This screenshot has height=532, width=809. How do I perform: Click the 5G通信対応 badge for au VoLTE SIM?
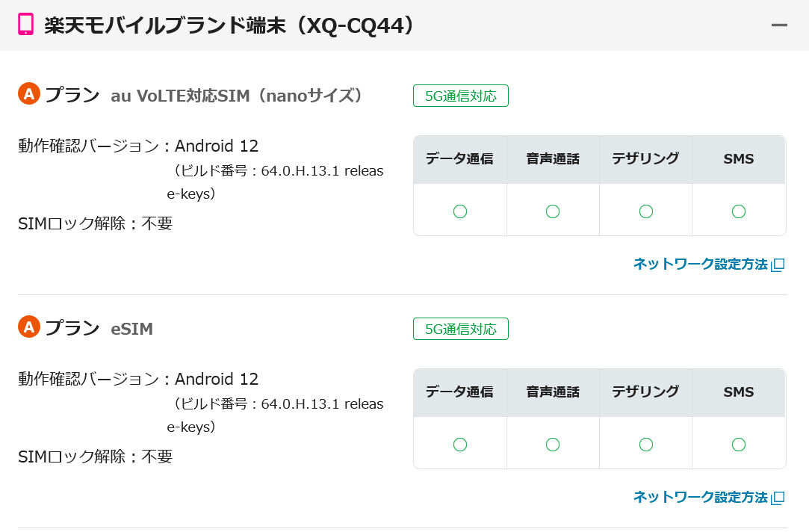tap(460, 96)
